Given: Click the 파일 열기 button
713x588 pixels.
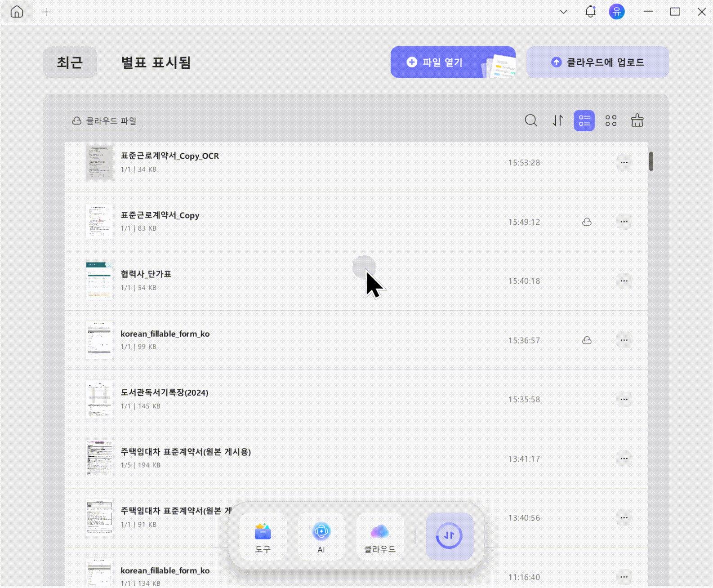Looking at the screenshot, I should point(453,62).
